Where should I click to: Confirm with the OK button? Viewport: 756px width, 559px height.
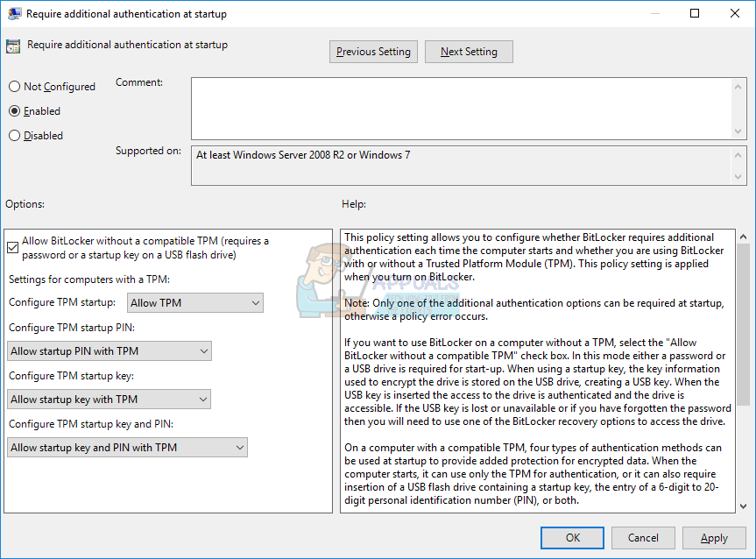coord(572,538)
